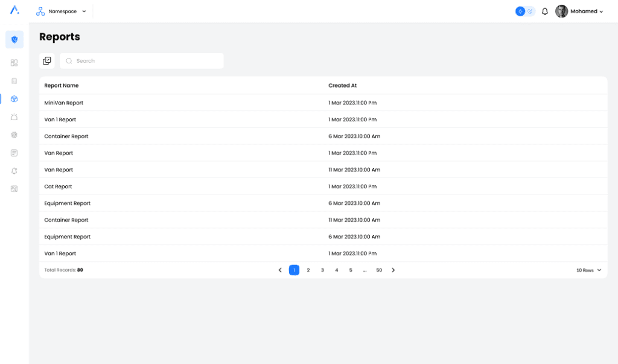Click the document report icon in sidebar
This screenshot has width=618, height=364.
click(14, 153)
